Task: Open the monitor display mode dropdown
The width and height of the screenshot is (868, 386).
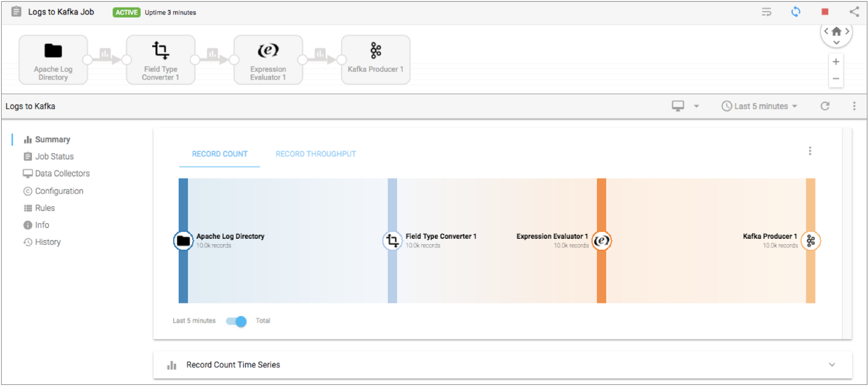Action: point(685,106)
